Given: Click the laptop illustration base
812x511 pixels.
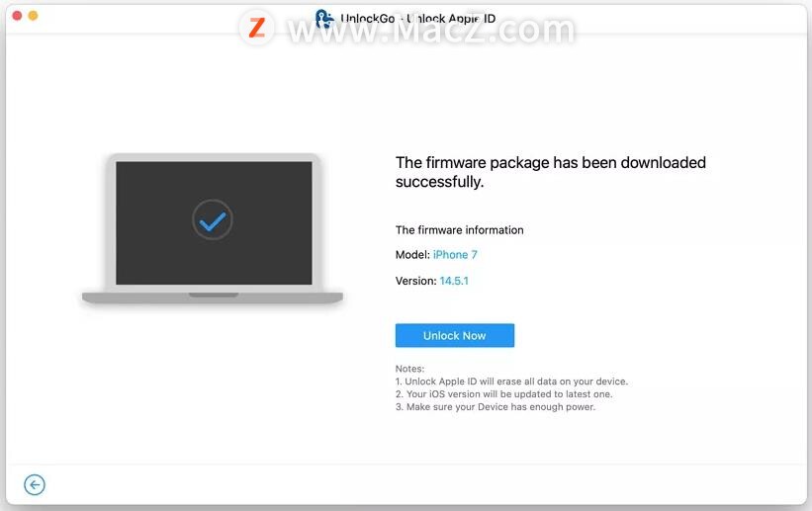Looking at the screenshot, I should pyautogui.click(x=213, y=298).
